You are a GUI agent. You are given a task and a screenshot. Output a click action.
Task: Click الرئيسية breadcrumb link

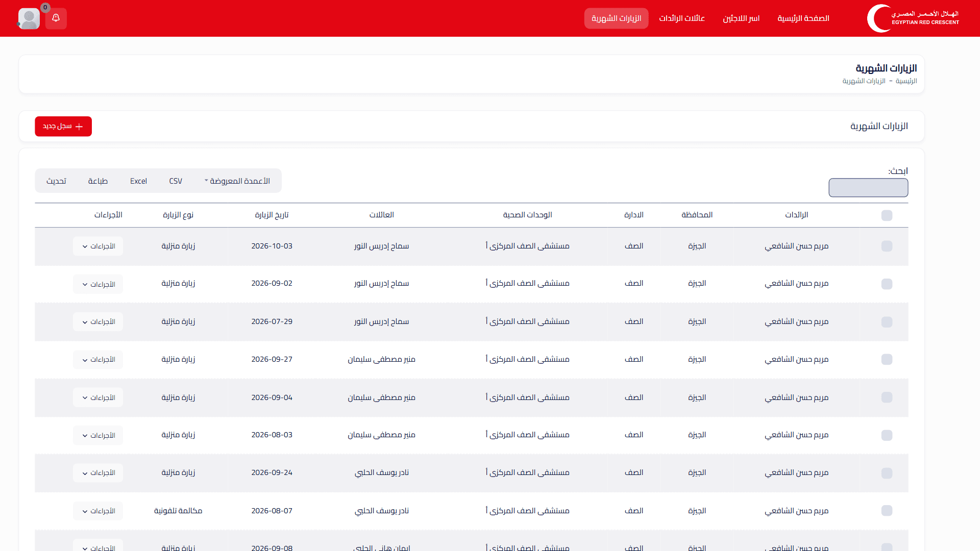pos(906,81)
